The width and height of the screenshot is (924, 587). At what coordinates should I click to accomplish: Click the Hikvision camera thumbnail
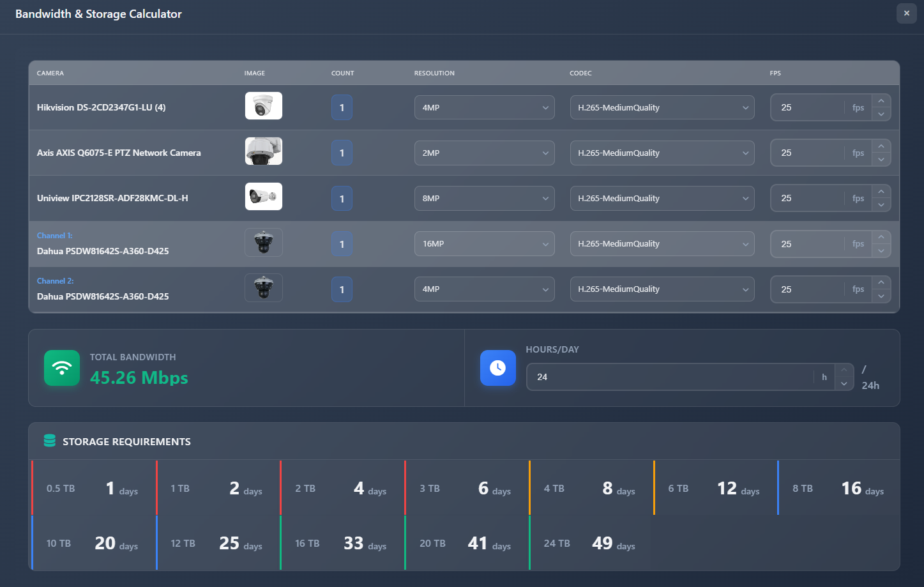coord(263,105)
